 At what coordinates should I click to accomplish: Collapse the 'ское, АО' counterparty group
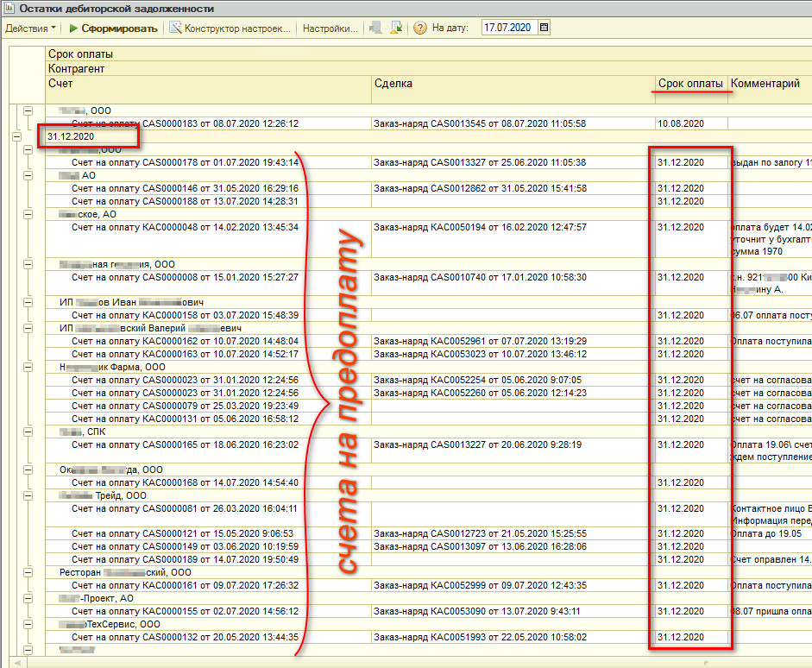(28, 214)
